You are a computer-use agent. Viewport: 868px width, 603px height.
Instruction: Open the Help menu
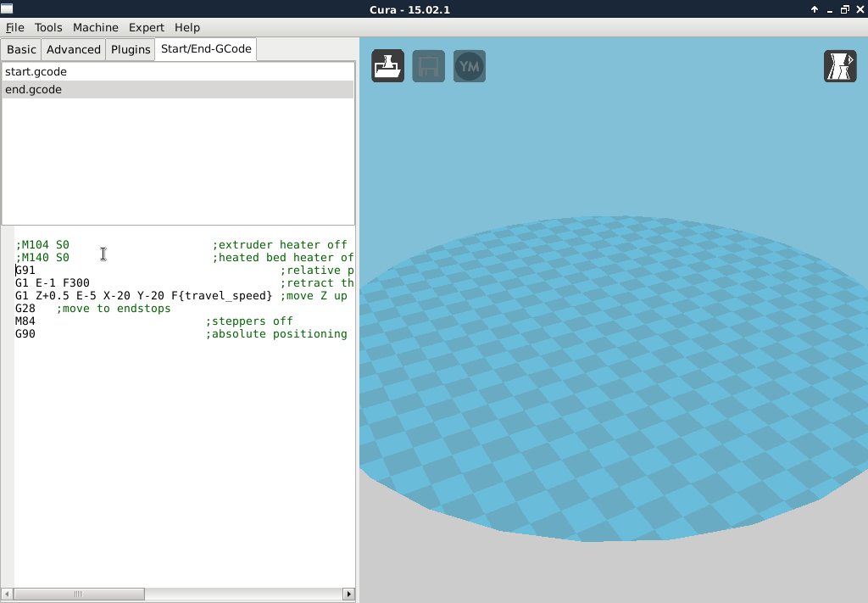tap(186, 27)
